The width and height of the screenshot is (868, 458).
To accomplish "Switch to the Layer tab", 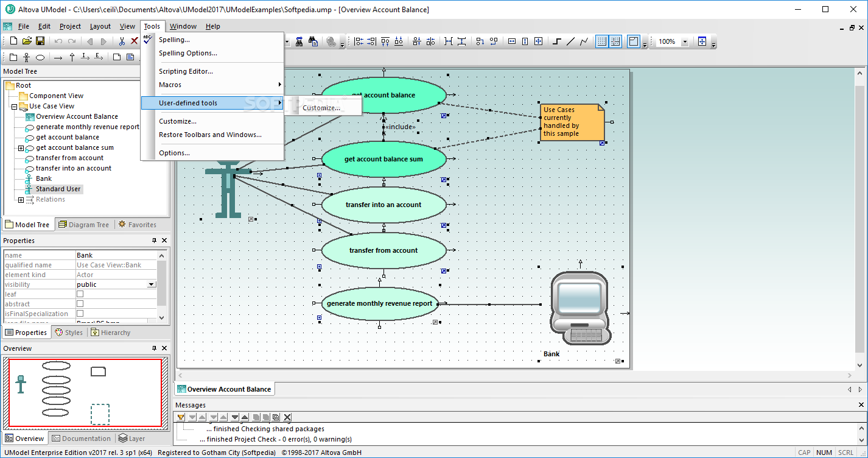I will tap(131, 439).
